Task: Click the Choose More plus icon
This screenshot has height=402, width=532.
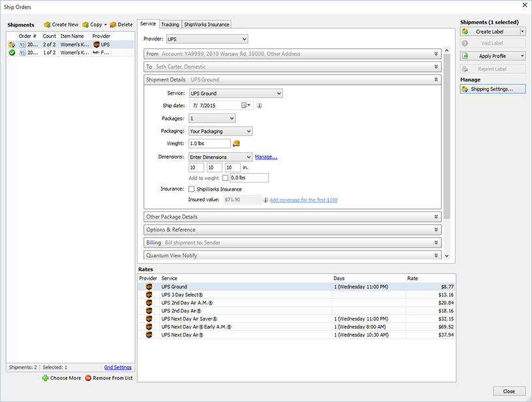Action: pos(45,378)
